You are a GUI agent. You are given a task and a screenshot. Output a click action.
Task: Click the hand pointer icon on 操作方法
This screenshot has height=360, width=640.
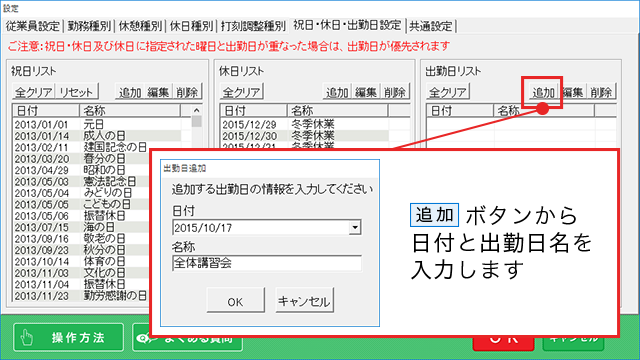tap(27, 338)
